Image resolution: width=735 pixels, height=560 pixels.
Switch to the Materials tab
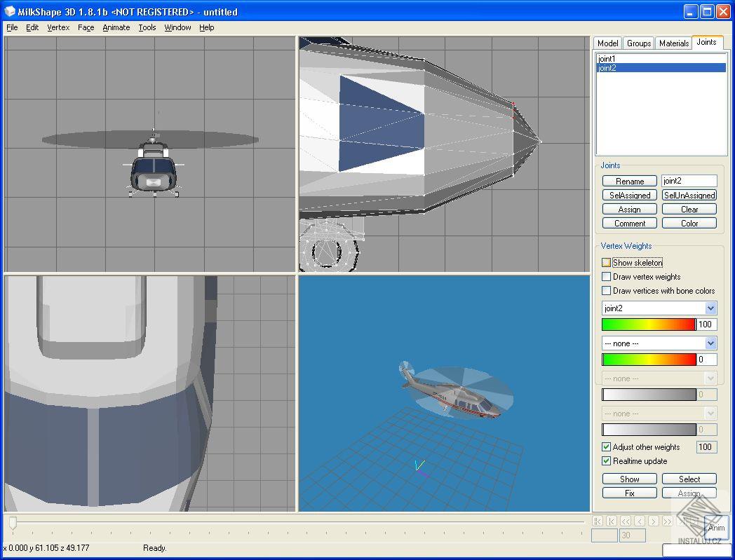[673, 43]
